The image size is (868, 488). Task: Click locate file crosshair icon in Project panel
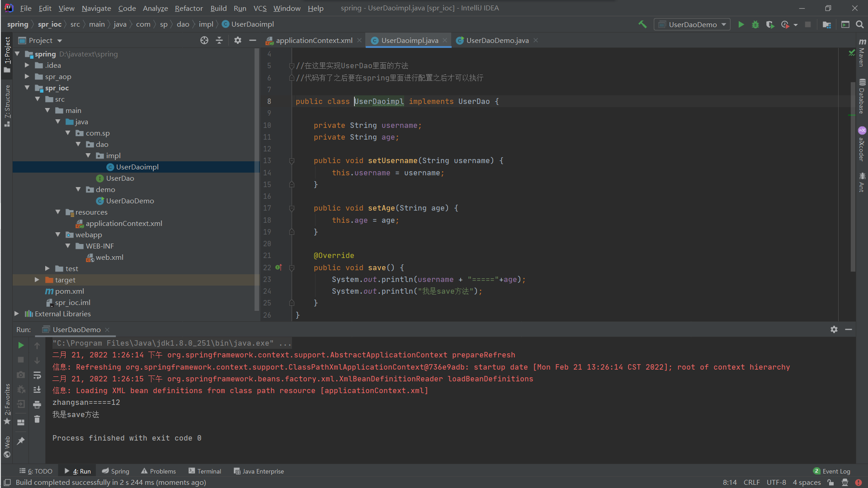tap(204, 40)
